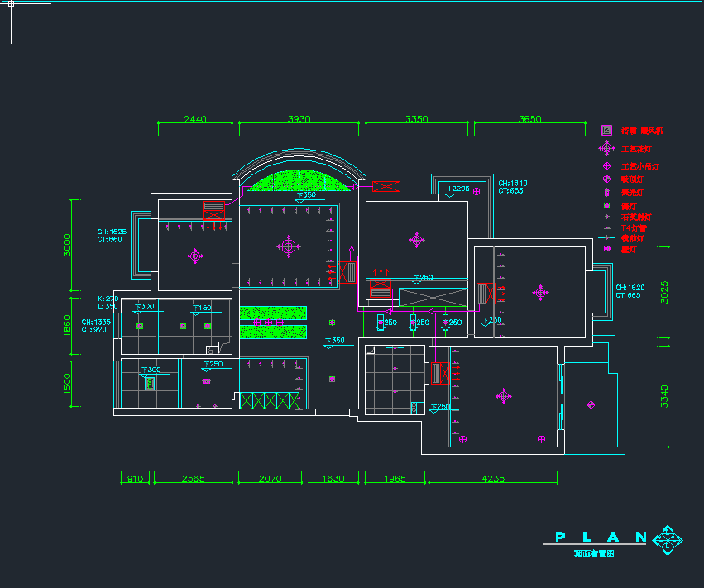
Task: Click the CH:1640 ceiling height label
Action: [x=512, y=183]
